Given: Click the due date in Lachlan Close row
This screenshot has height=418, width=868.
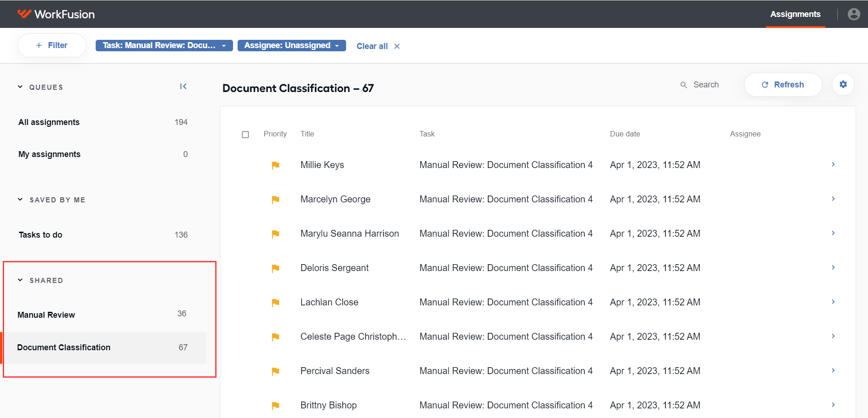Looking at the screenshot, I should (655, 302).
